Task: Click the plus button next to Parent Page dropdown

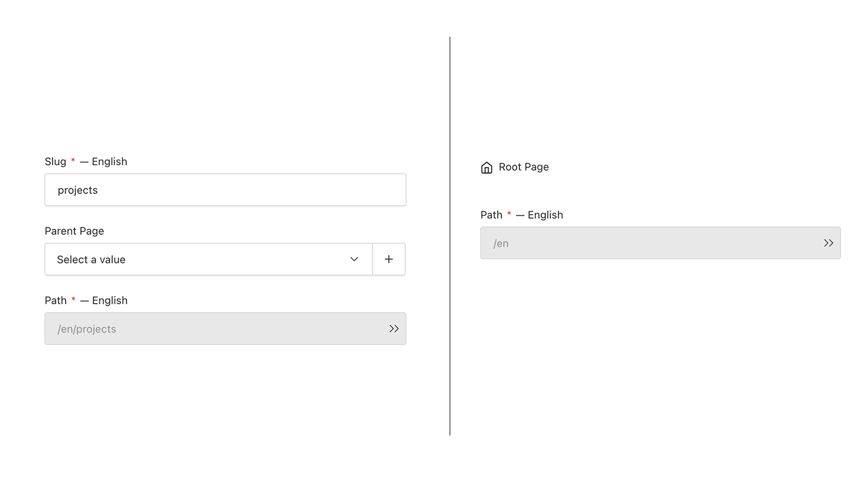Action: (389, 259)
